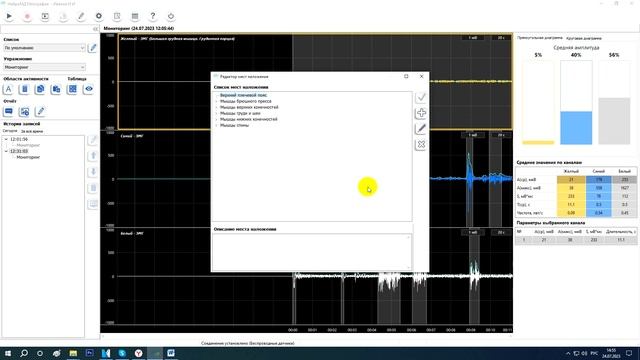The width and height of the screenshot is (640, 360).
Task: Switch to 'Круговая диаграмма' tab
Action: click(584, 38)
